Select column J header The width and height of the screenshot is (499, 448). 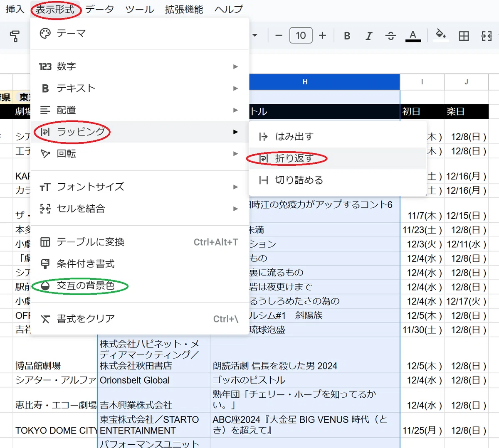pyautogui.click(x=466, y=82)
